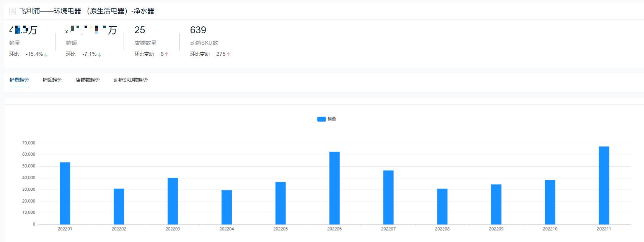The image size is (644, 242).
Task: Click the 销额 metric label
Action: (71, 43)
